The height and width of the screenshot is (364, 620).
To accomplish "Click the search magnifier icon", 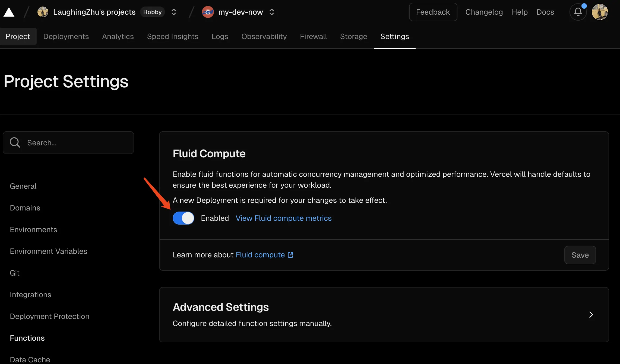I will [x=15, y=142].
